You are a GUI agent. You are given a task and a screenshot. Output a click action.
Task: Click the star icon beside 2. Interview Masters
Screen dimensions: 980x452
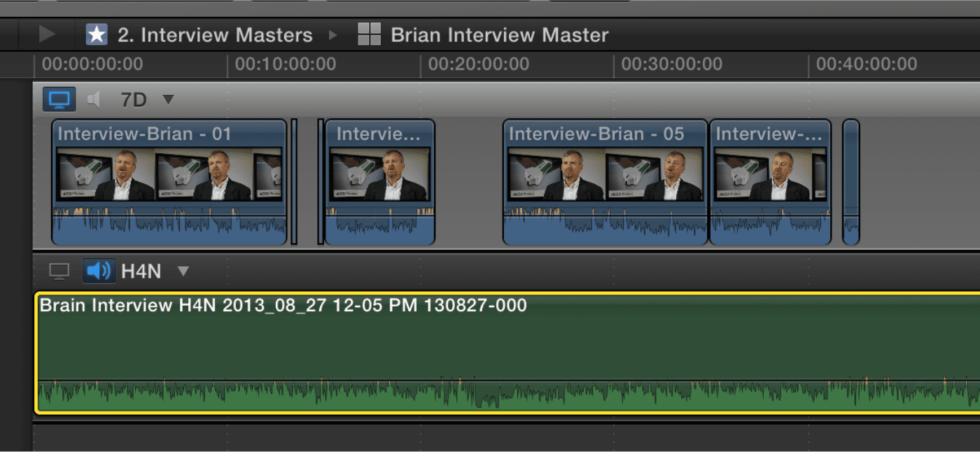click(x=97, y=34)
